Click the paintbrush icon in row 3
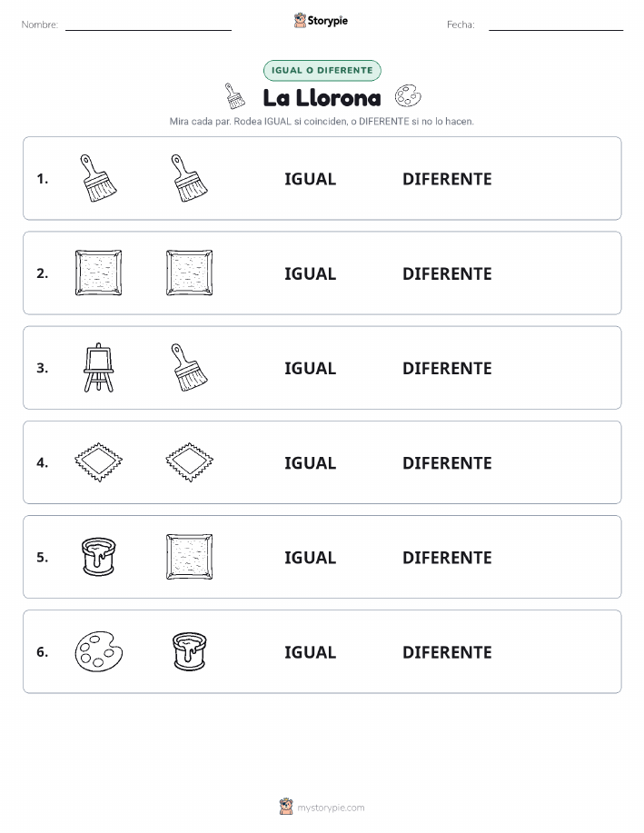This screenshot has height=833, width=644. click(x=190, y=368)
